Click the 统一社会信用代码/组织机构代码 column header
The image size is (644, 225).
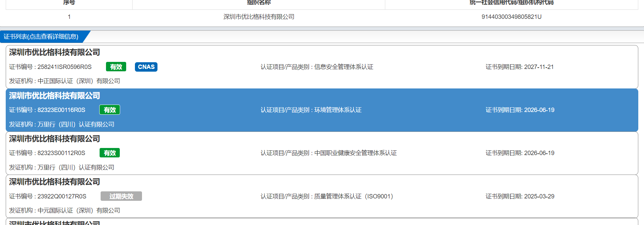511,2
